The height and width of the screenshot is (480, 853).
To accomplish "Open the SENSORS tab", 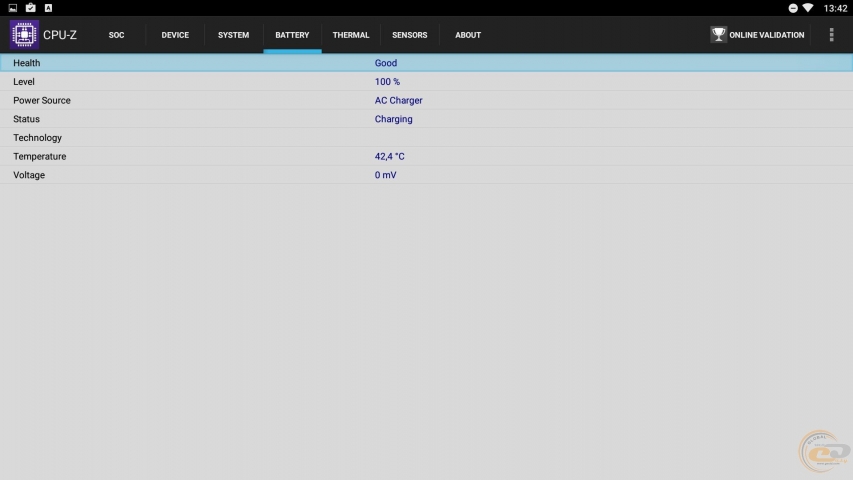I will coord(410,35).
